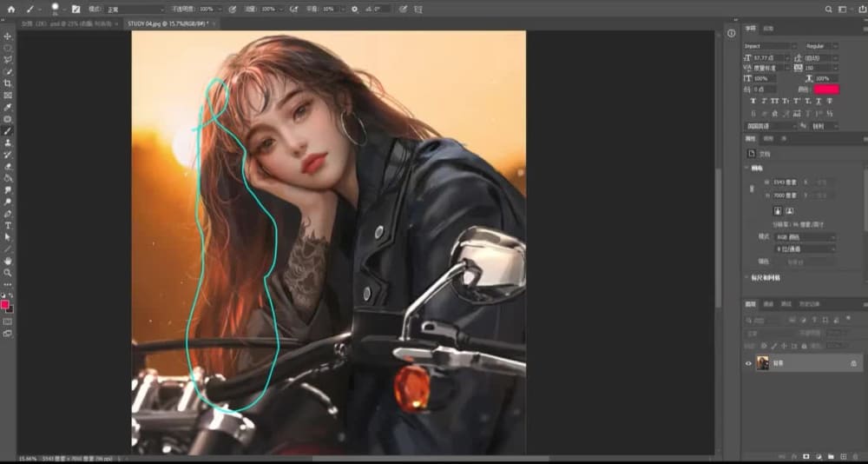Toggle faux bold in Character panel
868x464 pixels.
click(x=753, y=101)
